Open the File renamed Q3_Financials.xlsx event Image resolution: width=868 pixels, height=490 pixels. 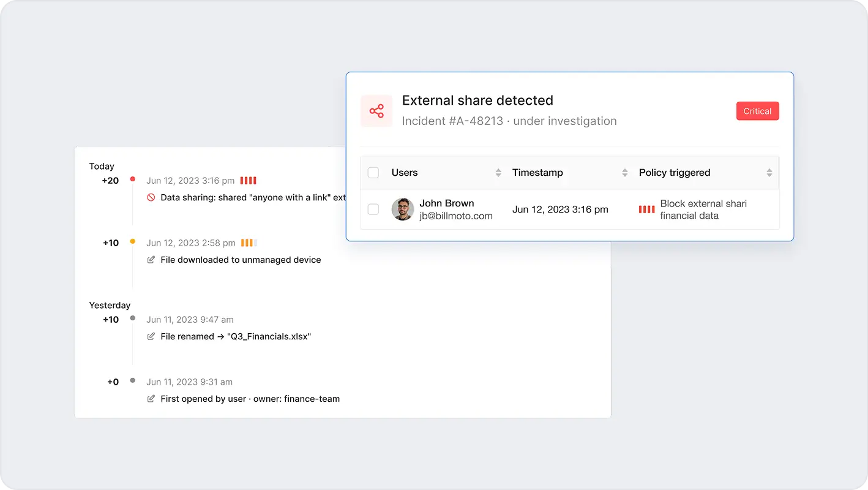click(x=236, y=336)
